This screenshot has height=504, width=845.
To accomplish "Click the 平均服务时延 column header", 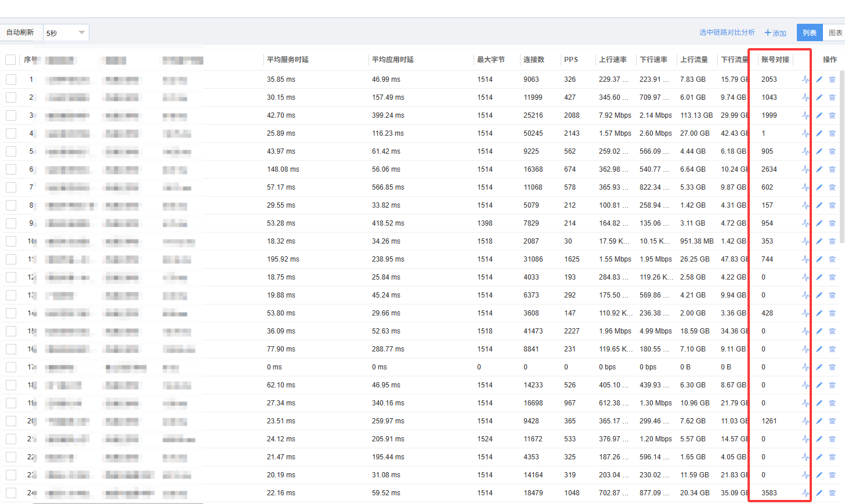I will pos(288,60).
